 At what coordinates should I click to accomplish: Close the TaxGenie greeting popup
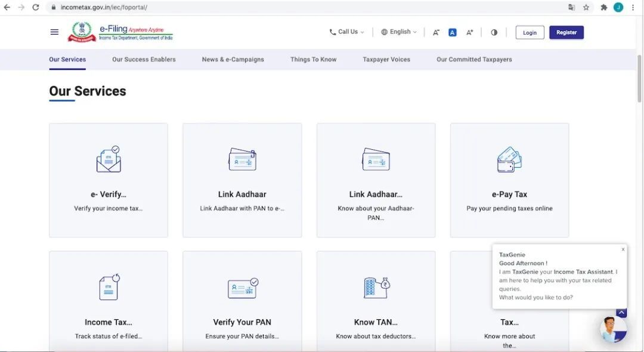[623, 249]
